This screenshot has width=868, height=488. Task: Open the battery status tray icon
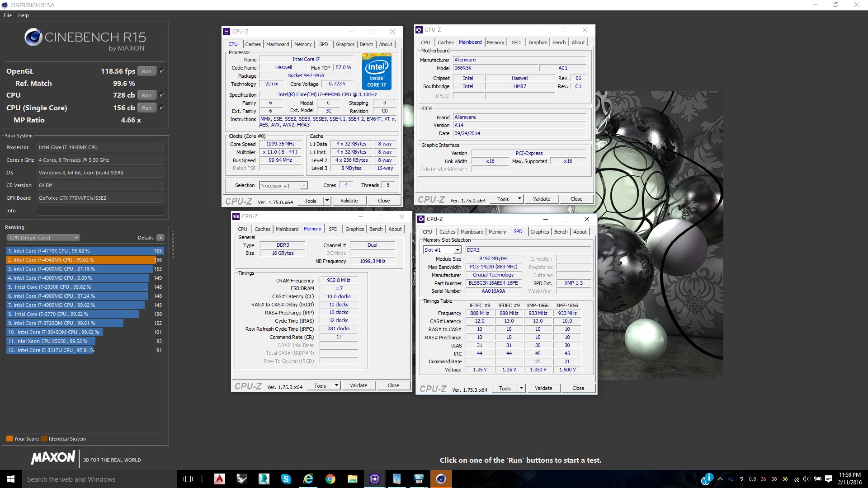click(x=817, y=479)
